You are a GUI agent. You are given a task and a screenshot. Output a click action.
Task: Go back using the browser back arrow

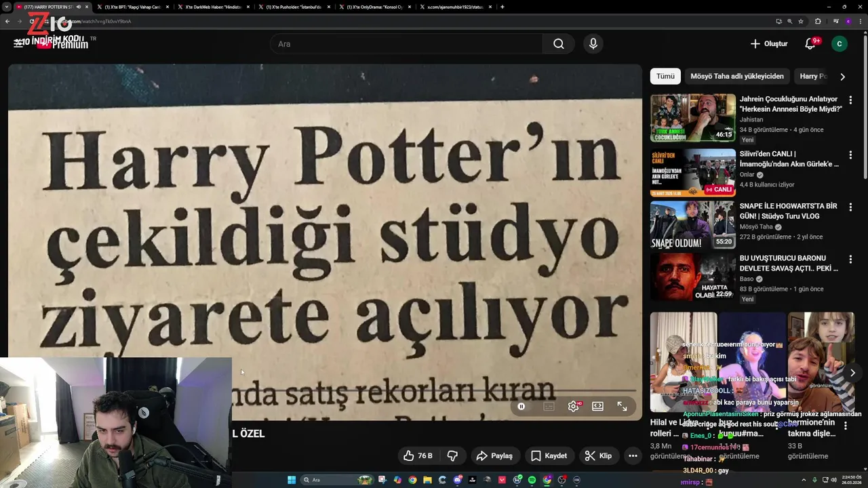[7, 21]
